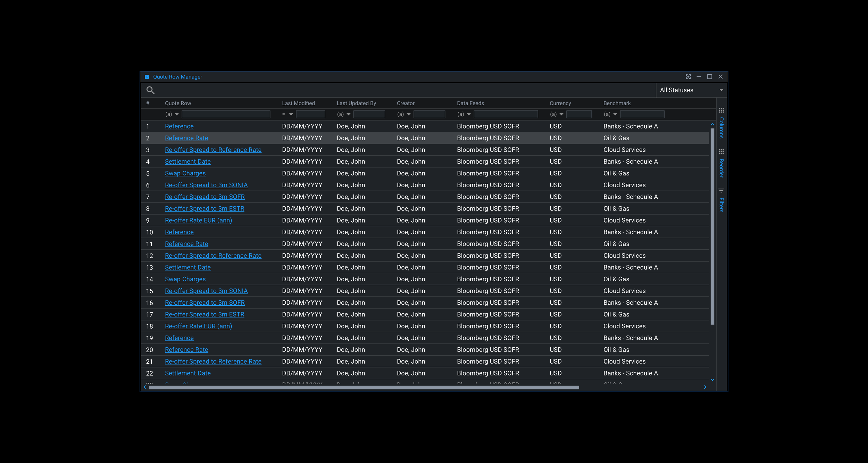Open the Re-offer Spread to 3m SONIA link
This screenshot has width=868, height=463.
(x=207, y=185)
